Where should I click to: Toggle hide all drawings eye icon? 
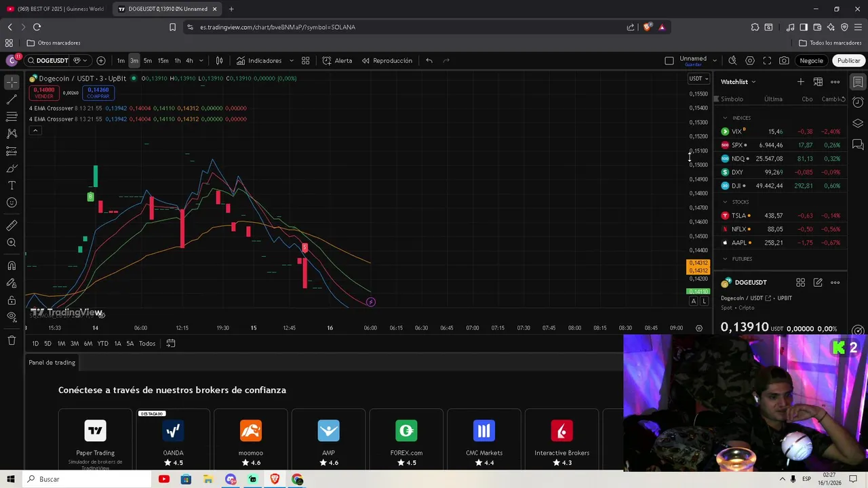click(12, 317)
